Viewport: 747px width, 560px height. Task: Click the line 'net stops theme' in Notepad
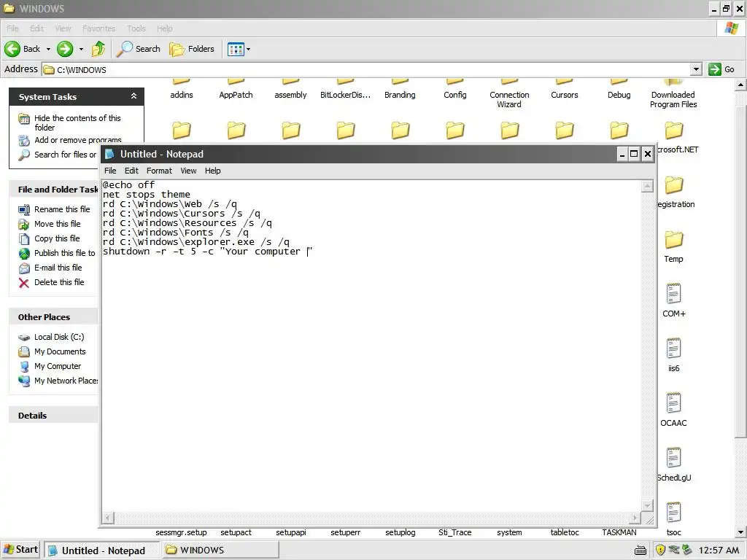pos(146,194)
